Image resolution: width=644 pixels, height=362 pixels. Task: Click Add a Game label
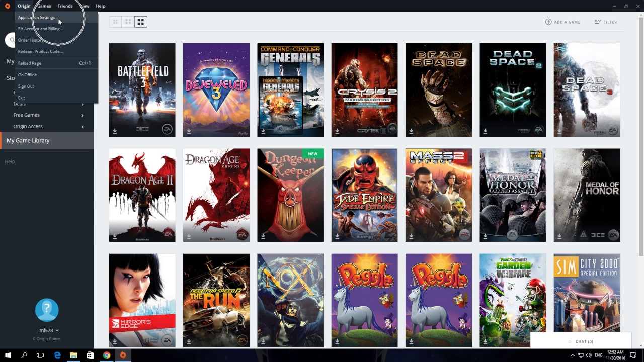[567, 22]
